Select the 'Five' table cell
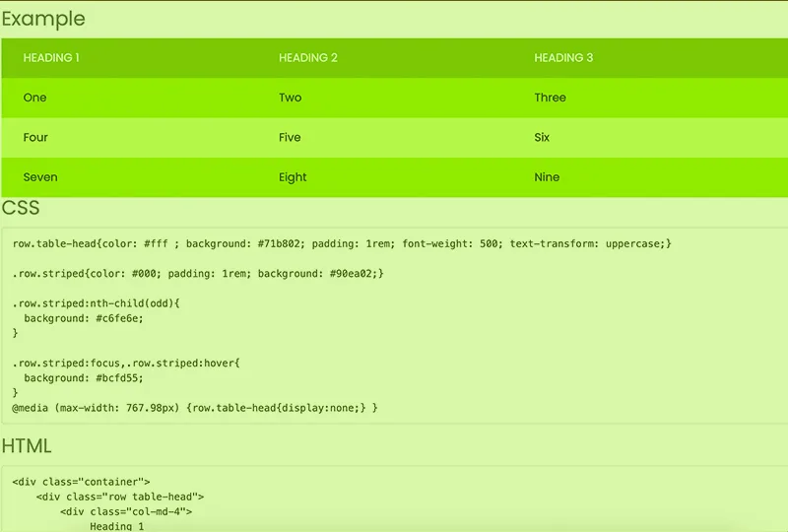788x532 pixels. tap(290, 137)
